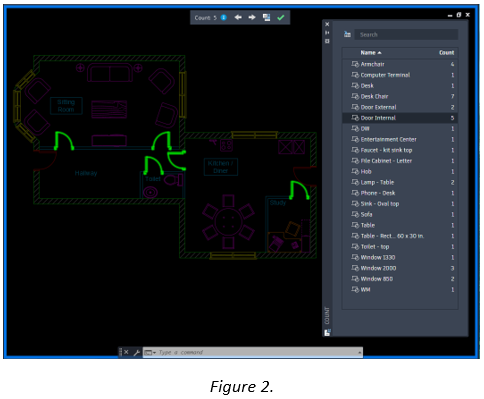This screenshot has width=484, height=399.
Task: Finish count with the green checkmark
Action: [x=281, y=17]
